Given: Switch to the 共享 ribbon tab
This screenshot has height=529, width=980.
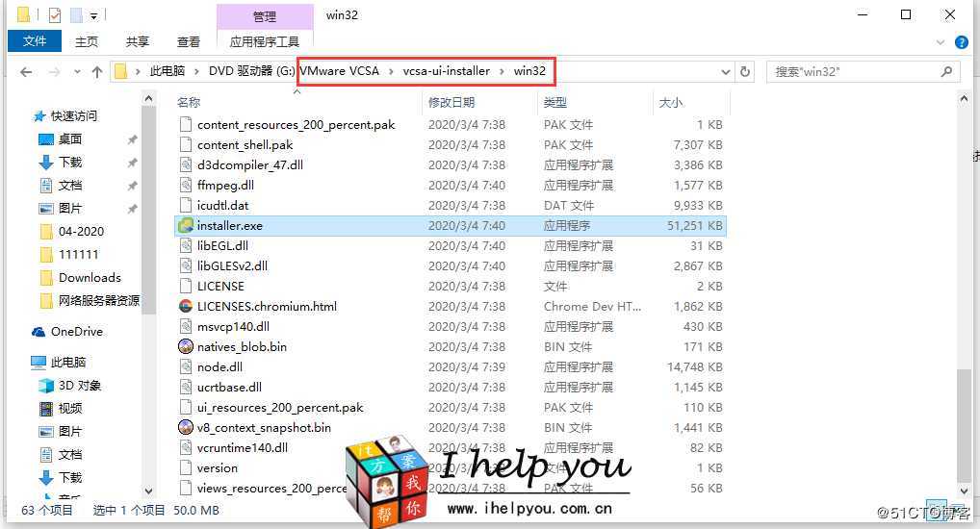Looking at the screenshot, I should [x=137, y=41].
